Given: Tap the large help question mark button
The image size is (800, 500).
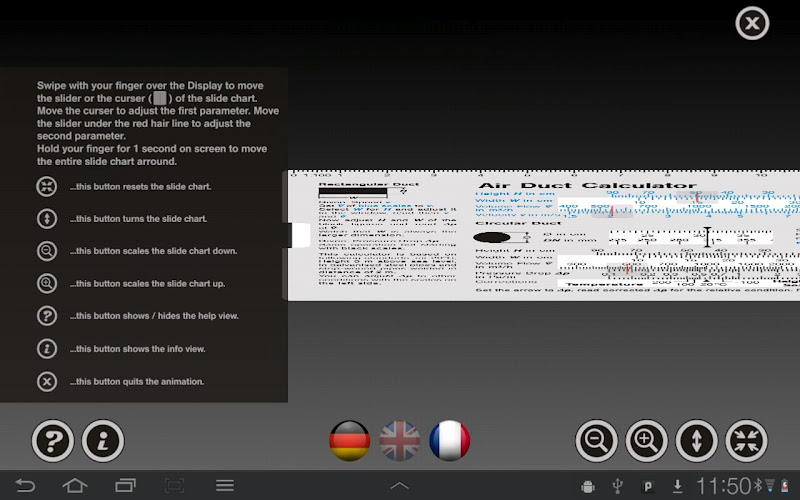Looking at the screenshot, I should 53,441.
